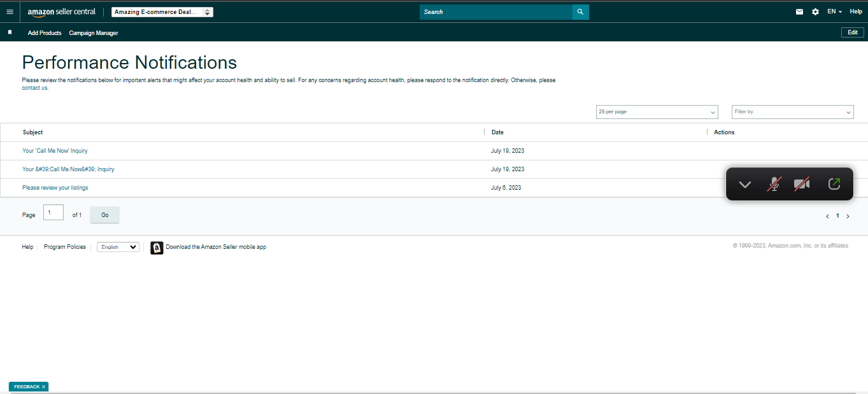Image resolution: width=868 pixels, height=394 pixels.
Task: Turn on the camera in overlay
Action: (x=802, y=184)
